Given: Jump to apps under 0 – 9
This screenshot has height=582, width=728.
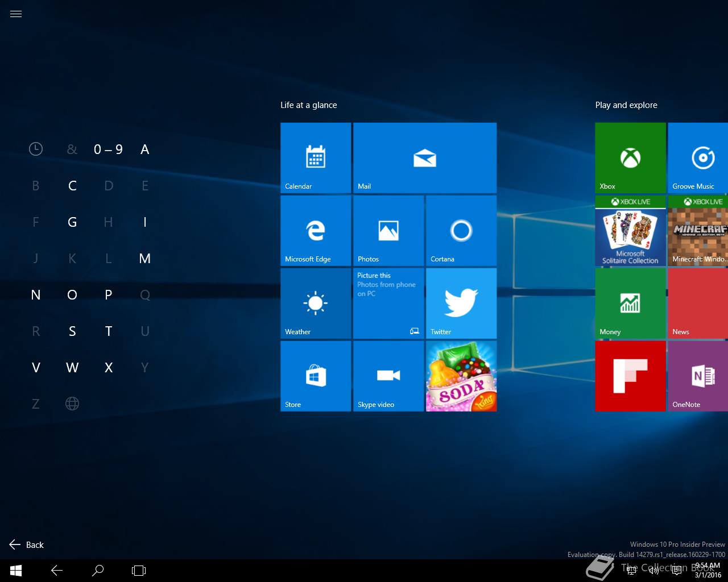Looking at the screenshot, I should click(x=108, y=149).
